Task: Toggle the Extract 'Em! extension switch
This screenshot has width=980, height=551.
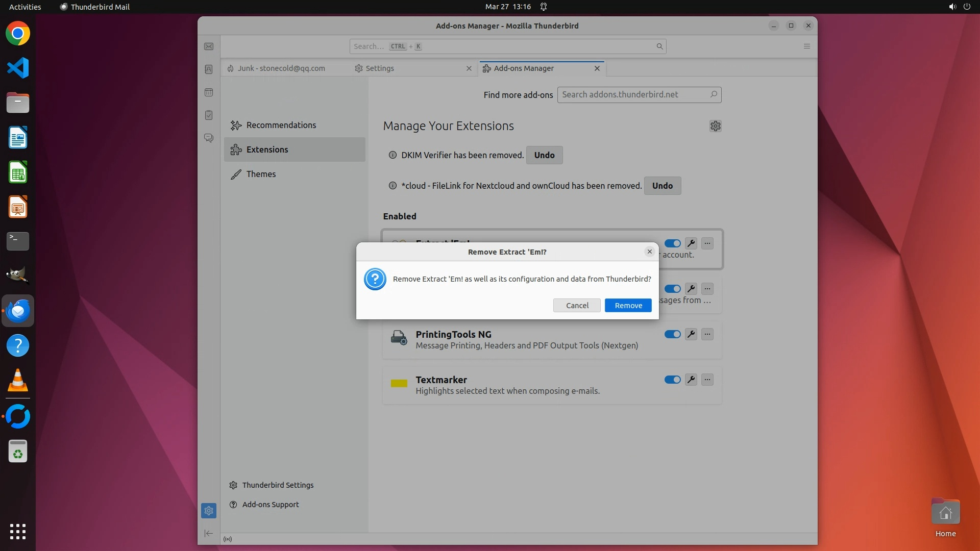Action: (x=672, y=243)
